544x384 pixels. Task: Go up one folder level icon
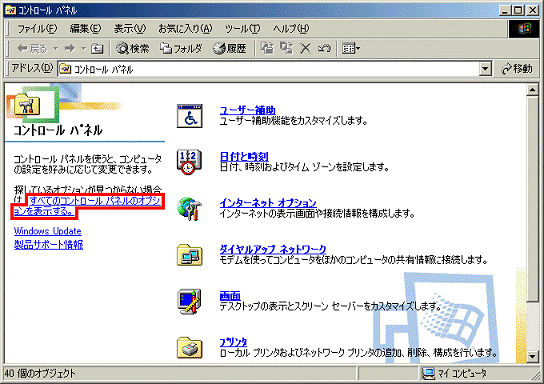click(x=97, y=49)
